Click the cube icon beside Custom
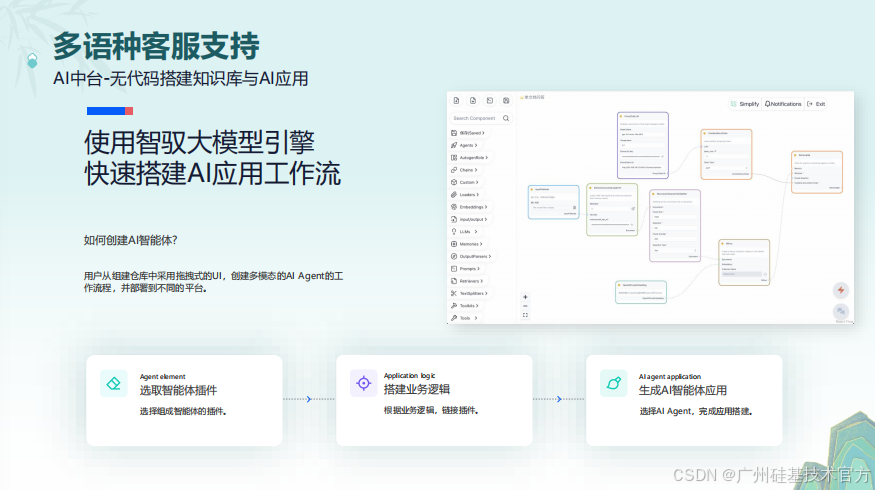875x490 pixels. click(x=454, y=182)
